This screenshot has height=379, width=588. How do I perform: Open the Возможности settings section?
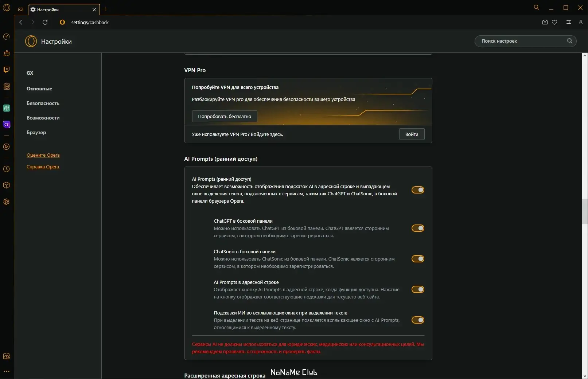click(x=43, y=118)
